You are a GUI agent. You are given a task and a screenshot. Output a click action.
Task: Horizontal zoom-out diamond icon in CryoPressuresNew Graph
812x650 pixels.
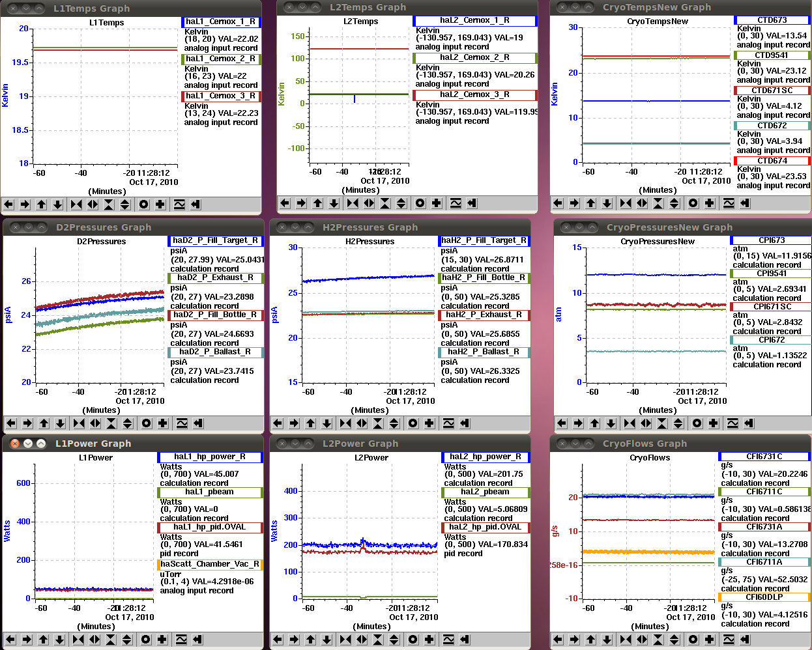(x=646, y=423)
